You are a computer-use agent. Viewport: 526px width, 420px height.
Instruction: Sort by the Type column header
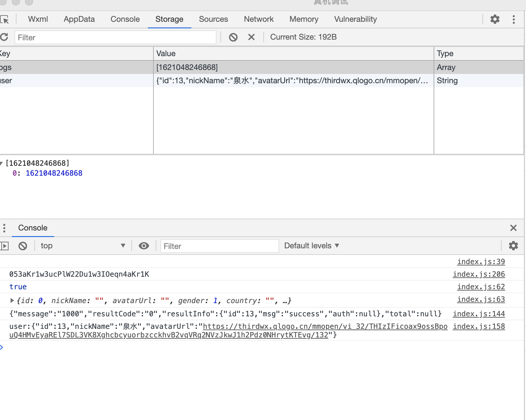(x=479, y=53)
